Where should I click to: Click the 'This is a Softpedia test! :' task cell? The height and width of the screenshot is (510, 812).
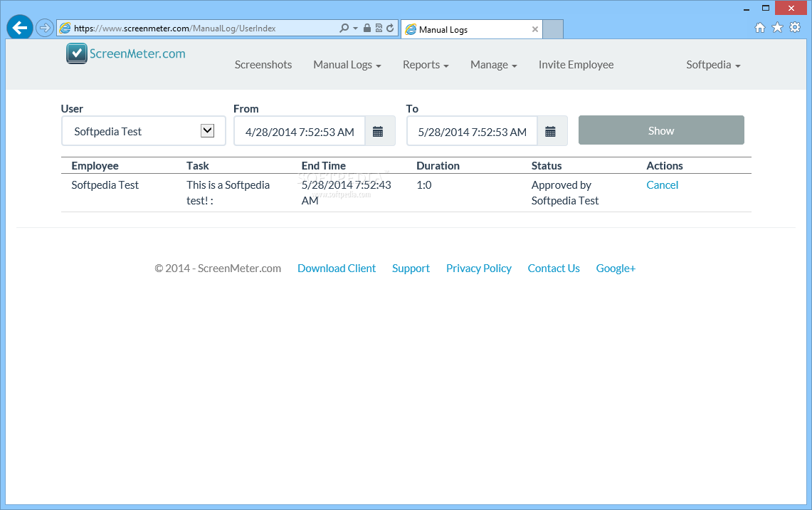[x=228, y=193]
